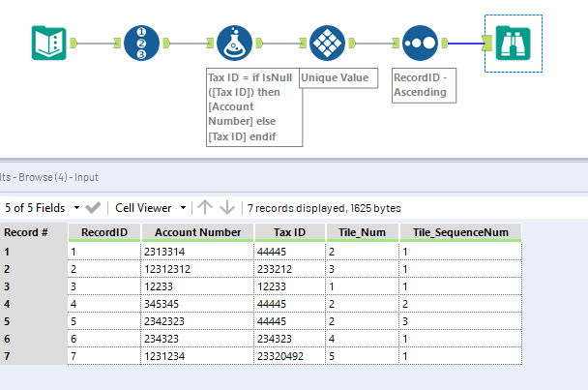Screen dimensions: 588x390
Task: Select the Sort tool node
Action: (x=421, y=44)
